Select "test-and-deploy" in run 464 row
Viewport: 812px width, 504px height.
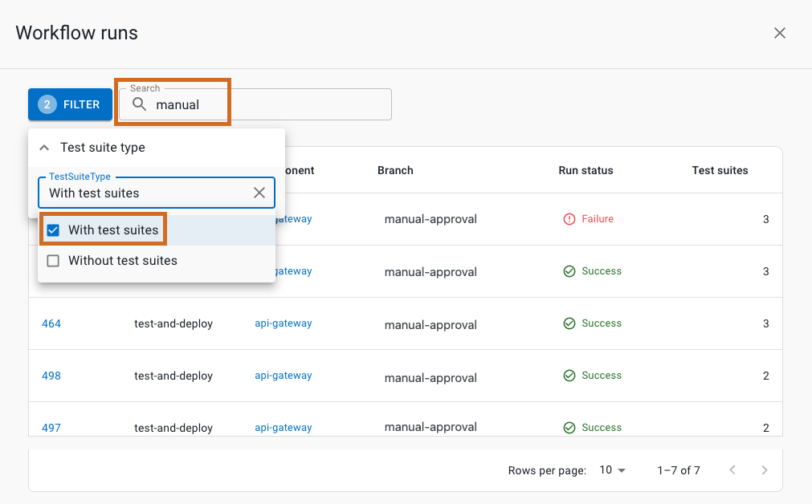pyautogui.click(x=173, y=324)
